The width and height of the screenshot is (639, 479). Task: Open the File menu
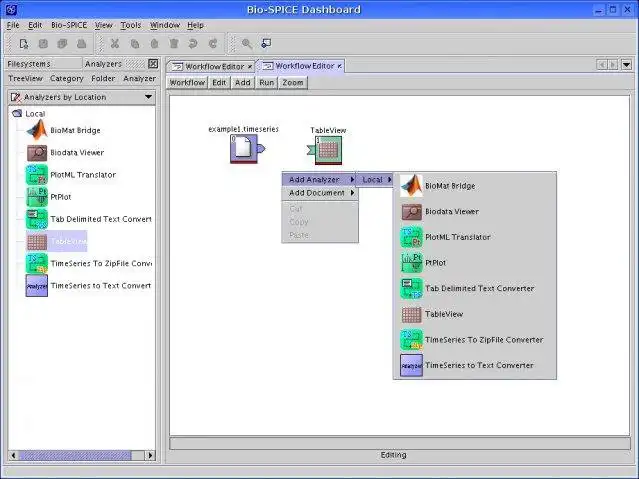tap(13, 25)
